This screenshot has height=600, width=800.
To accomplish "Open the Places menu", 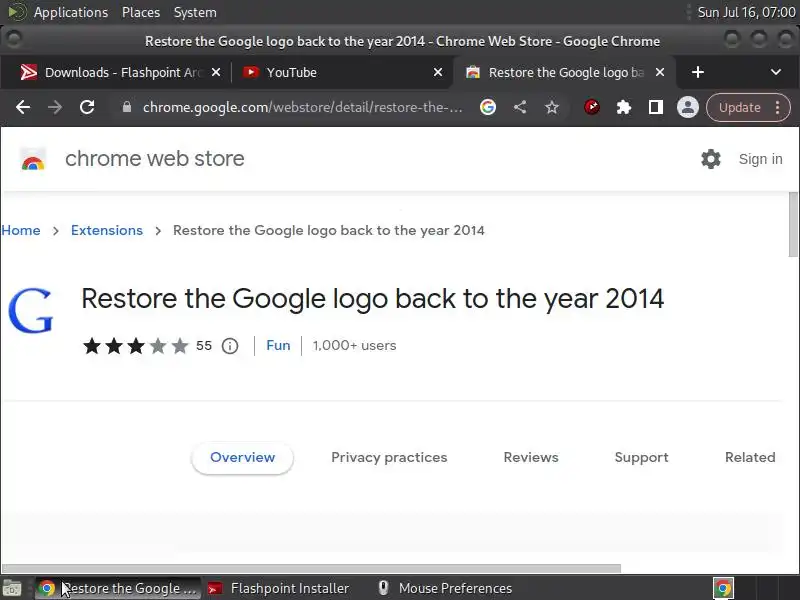I will pyautogui.click(x=141, y=12).
